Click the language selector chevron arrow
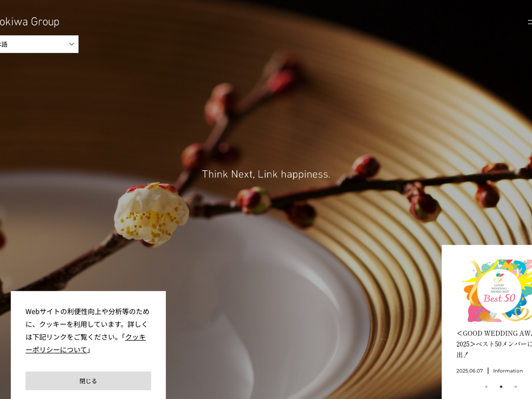Screen dimensions: 532x399 coord(71,44)
